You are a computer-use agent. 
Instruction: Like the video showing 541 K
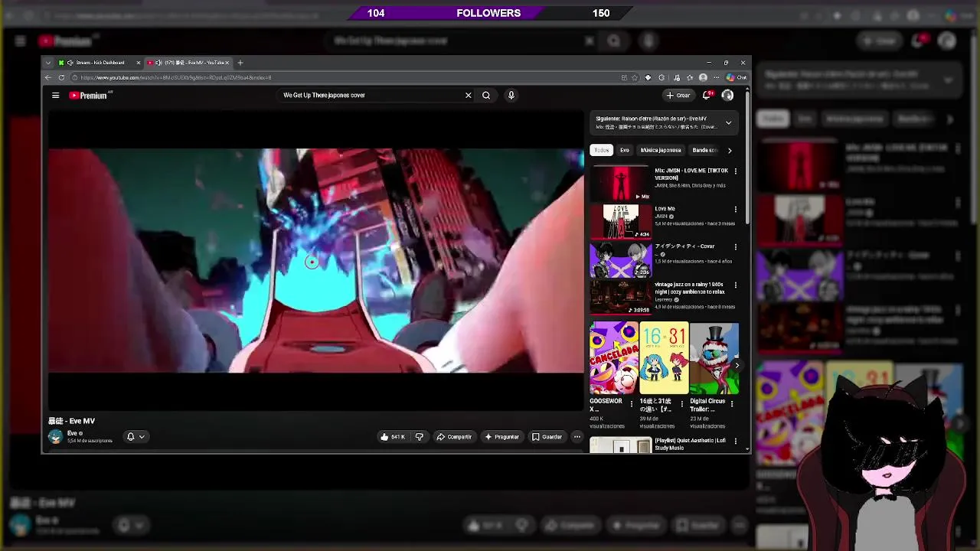pos(393,436)
